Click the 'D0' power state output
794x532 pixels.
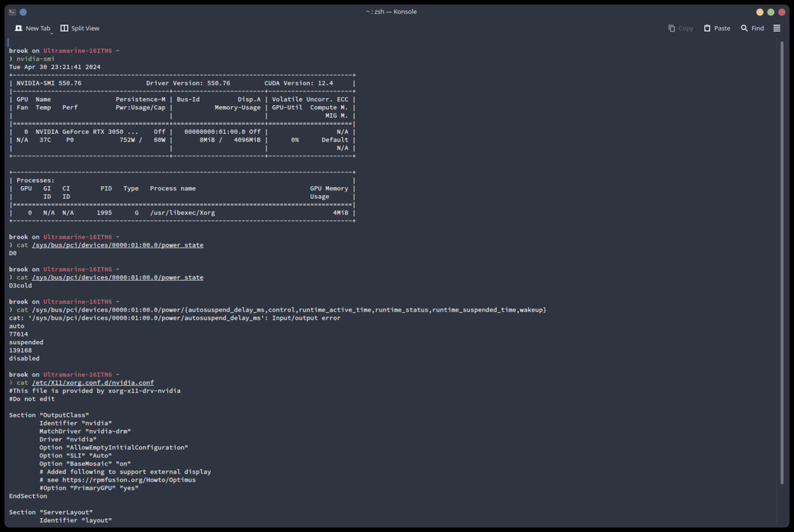13,253
